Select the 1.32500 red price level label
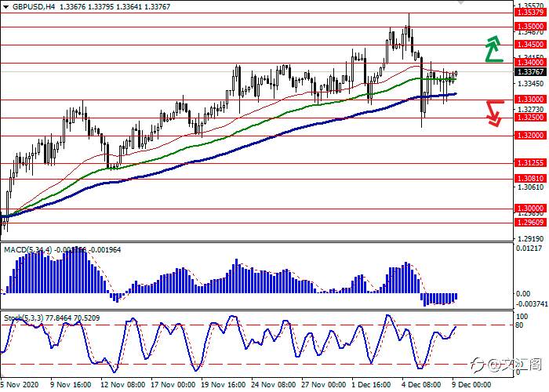 [x=530, y=118]
